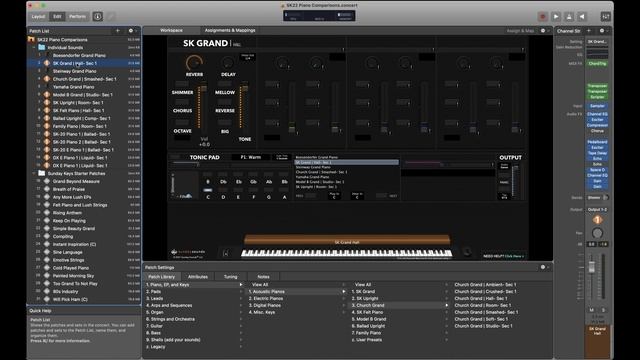Toggle the mixer sliders icon in toolbar

pos(606,17)
